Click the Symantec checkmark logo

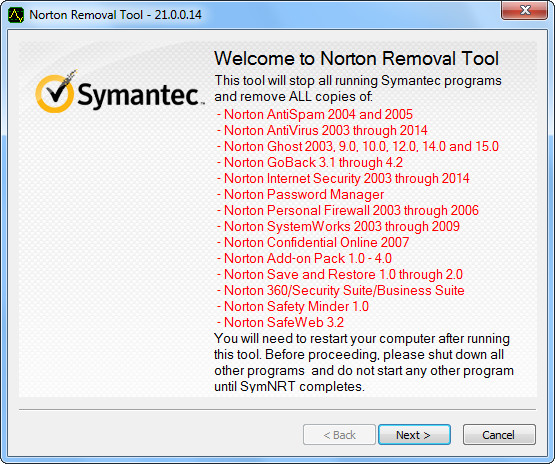[56, 92]
